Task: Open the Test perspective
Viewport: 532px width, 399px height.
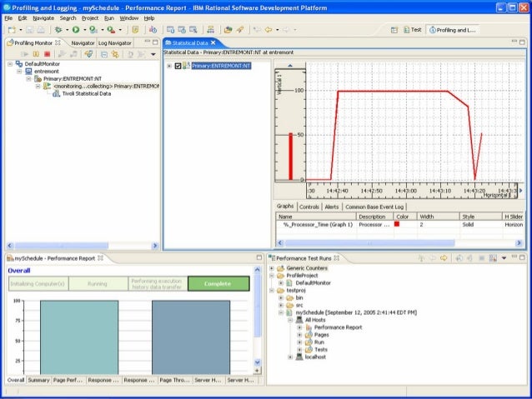Action: click(x=411, y=29)
